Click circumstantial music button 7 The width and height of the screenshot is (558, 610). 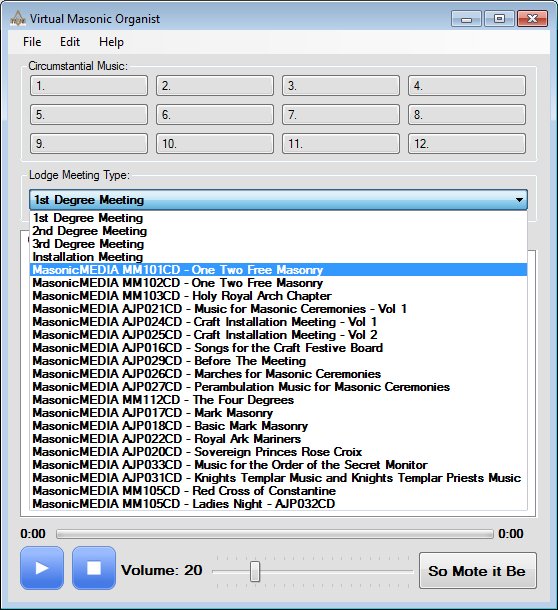point(341,115)
